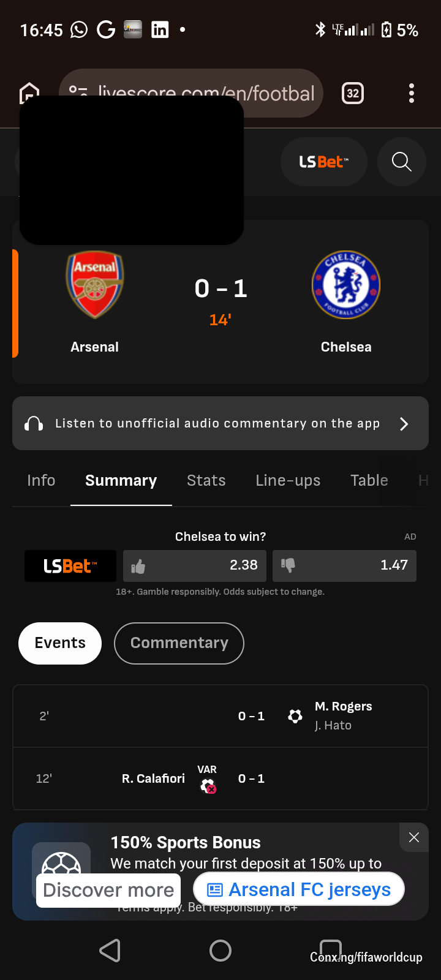Switch to the Info tab
This screenshot has width=441, height=980.
(x=41, y=480)
